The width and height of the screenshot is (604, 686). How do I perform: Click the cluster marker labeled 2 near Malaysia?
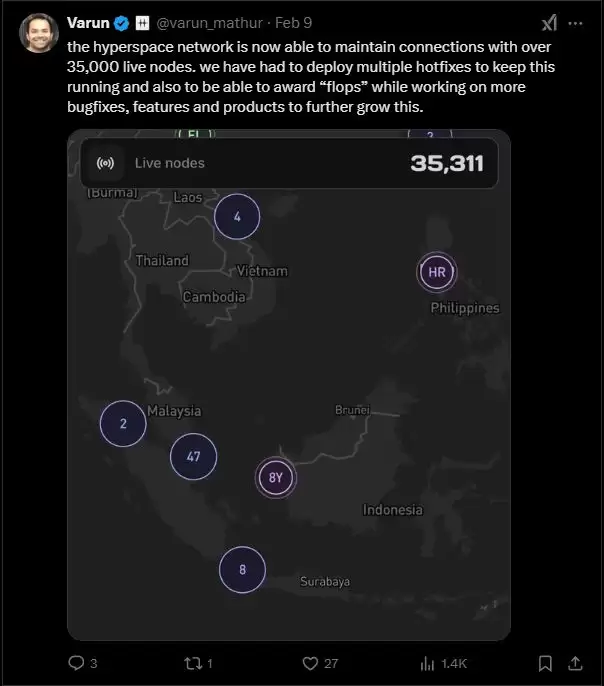[x=123, y=423]
